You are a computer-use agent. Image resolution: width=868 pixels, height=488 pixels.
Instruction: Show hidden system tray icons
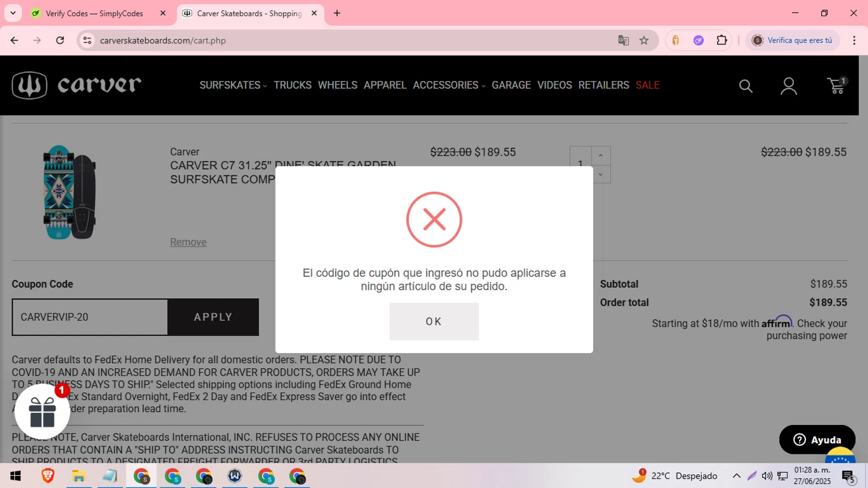click(x=736, y=476)
